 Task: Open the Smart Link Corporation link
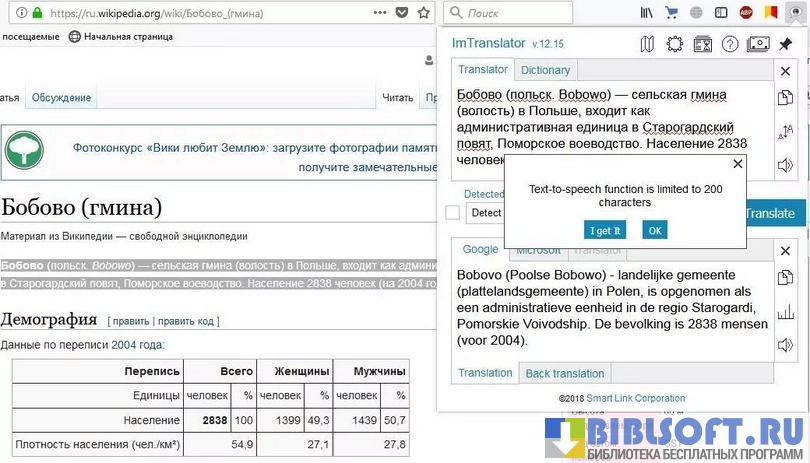[635, 398]
